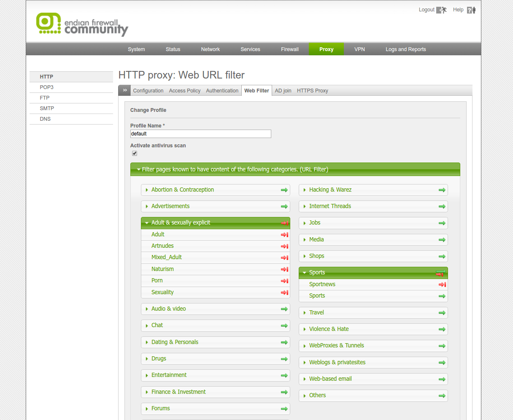The height and width of the screenshot is (420, 513).
Task: Click the green arrow for Shops
Action: (442, 256)
